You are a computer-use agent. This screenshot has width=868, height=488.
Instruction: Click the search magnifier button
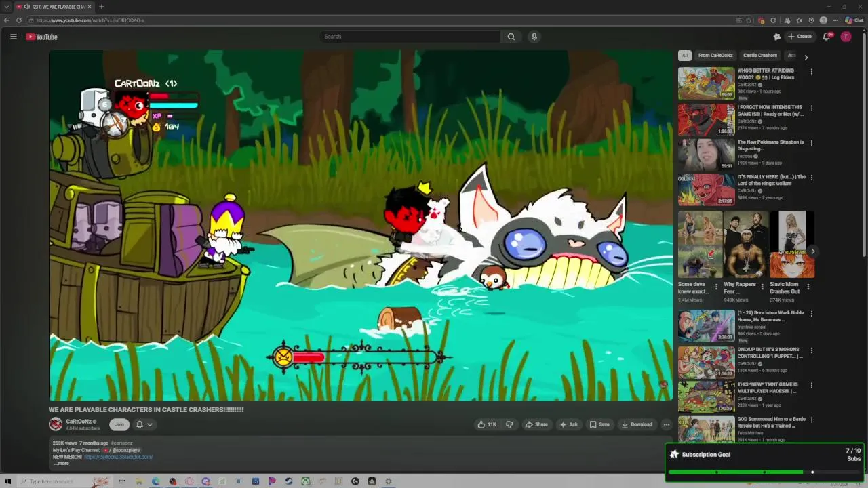click(511, 37)
